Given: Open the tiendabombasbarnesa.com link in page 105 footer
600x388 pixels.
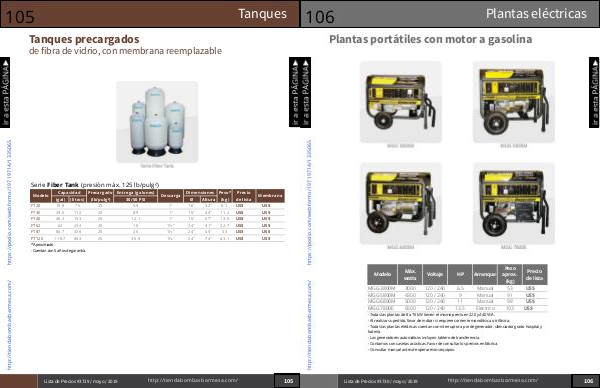Looking at the screenshot, I should pos(193,380).
